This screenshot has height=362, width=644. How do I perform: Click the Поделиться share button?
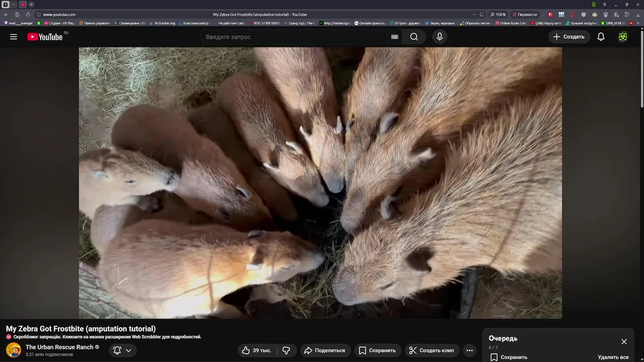[x=325, y=350]
